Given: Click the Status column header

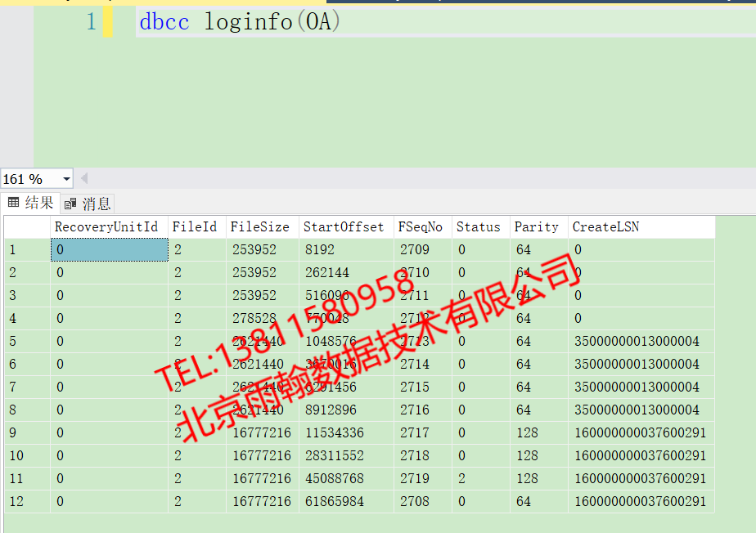Looking at the screenshot, I should pyautogui.click(x=481, y=227).
